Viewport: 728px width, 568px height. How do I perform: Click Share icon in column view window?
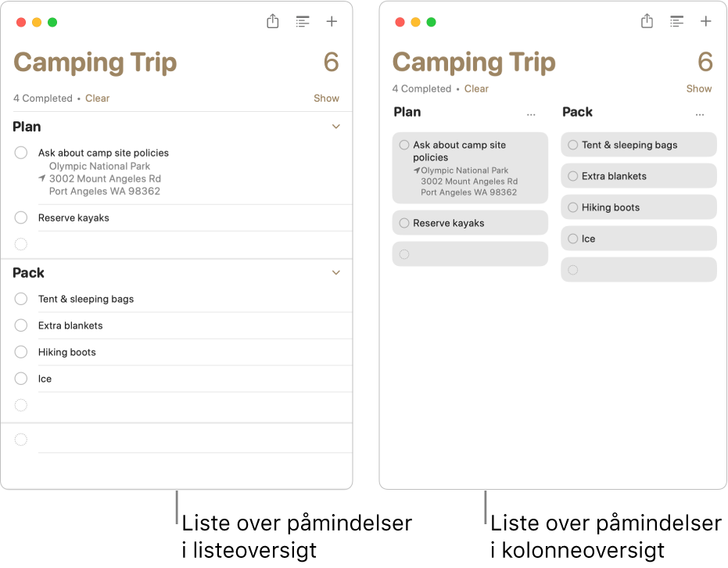(x=647, y=22)
